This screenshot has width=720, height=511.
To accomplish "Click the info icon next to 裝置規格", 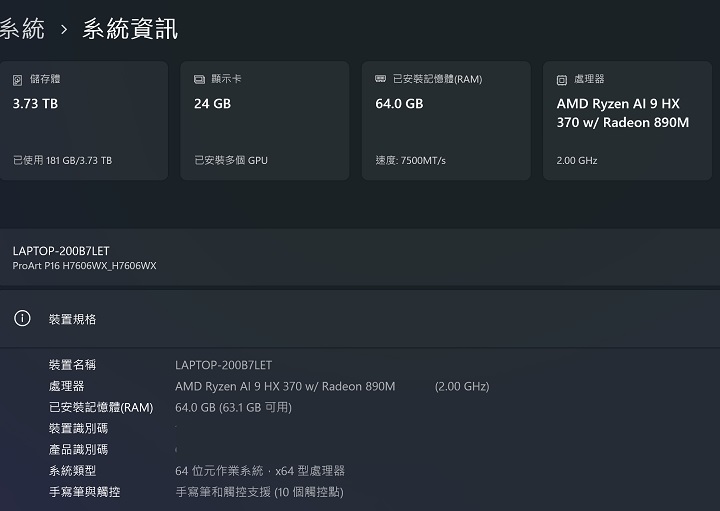I will point(22,318).
